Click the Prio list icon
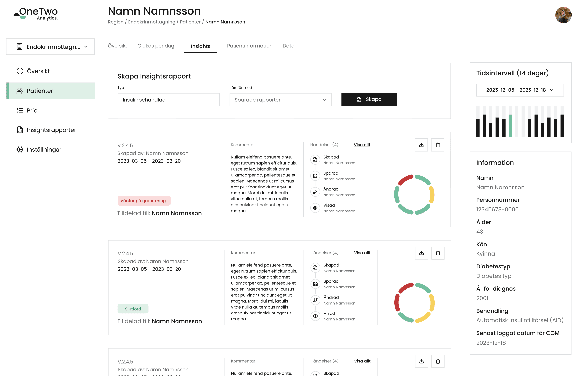Image resolution: width=588 pixels, height=376 pixels. (20, 110)
